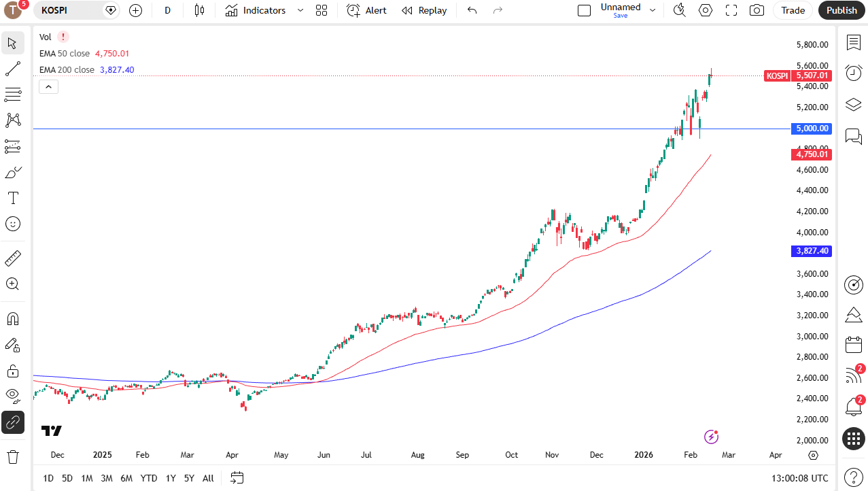Publish the chart idea

pos(841,10)
